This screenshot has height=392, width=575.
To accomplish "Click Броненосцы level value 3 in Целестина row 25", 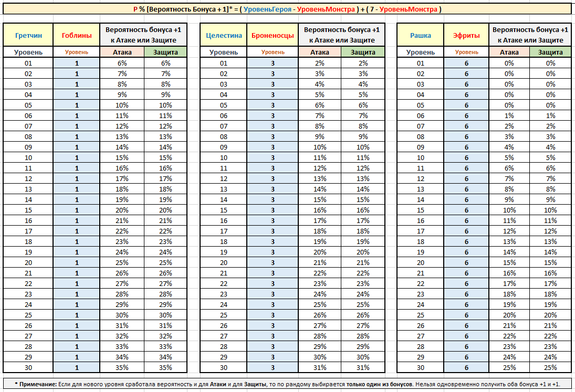I will point(273,315).
